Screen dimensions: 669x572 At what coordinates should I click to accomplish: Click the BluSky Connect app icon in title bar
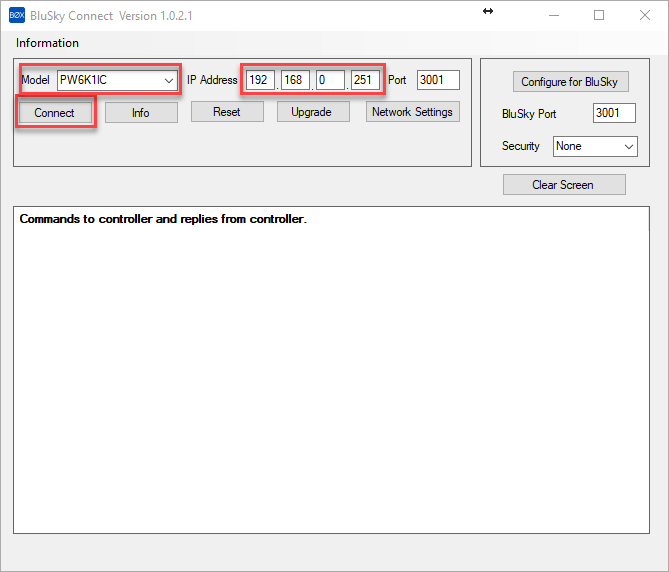pyautogui.click(x=16, y=15)
